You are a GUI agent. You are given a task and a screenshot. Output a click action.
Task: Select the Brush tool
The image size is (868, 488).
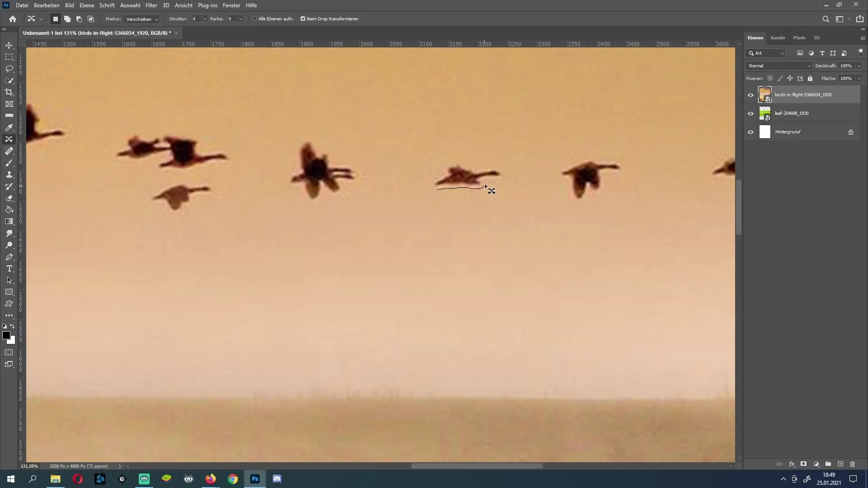pyautogui.click(x=9, y=163)
